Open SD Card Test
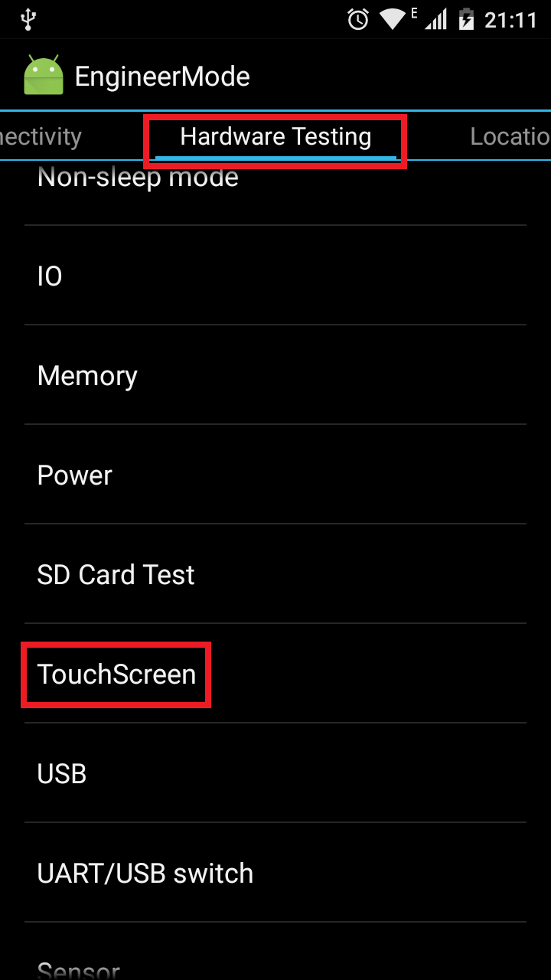Screen dimensions: 551x980 click(x=275, y=574)
